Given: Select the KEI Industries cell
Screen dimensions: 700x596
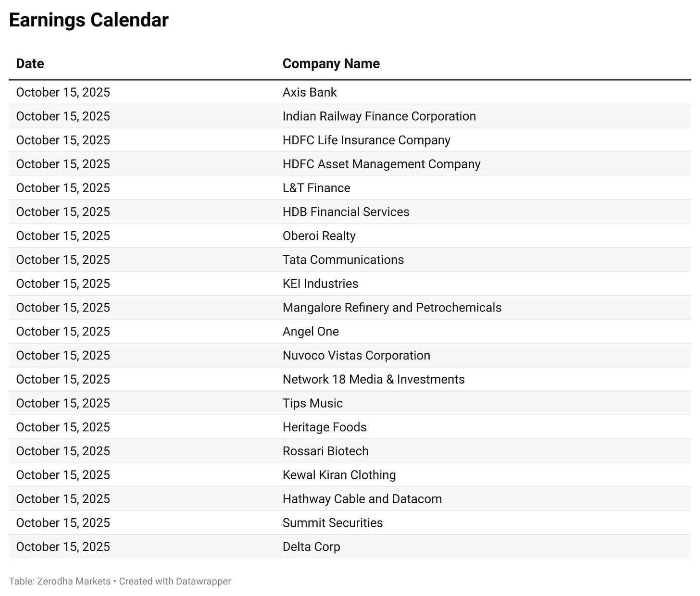Looking at the screenshot, I should click(320, 284).
